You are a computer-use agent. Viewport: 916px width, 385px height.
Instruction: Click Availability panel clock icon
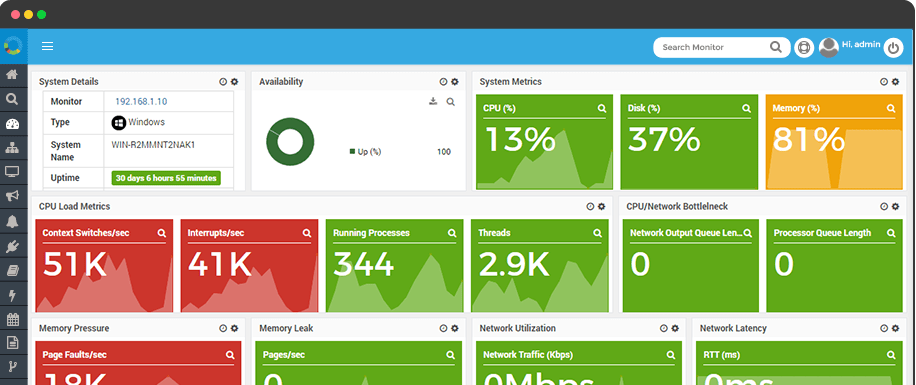click(x=443, y=82)
